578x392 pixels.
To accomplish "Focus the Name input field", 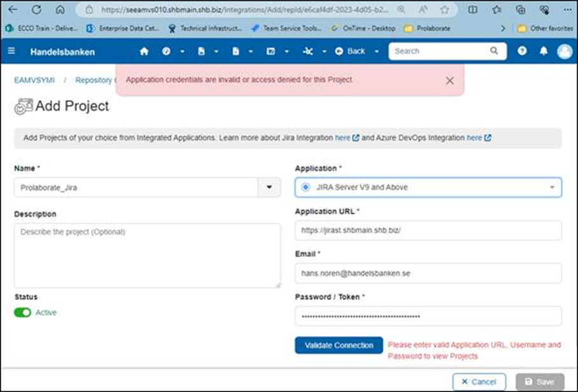I will click(x=136, y=187).
